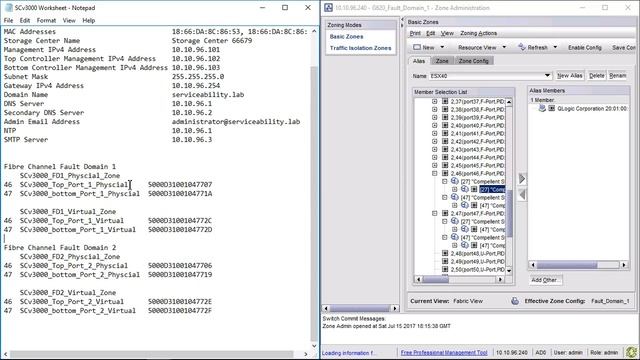Click the port icon of 2,48(port48) row
This screenshot has height=360, width=640.
click(445, 253)
